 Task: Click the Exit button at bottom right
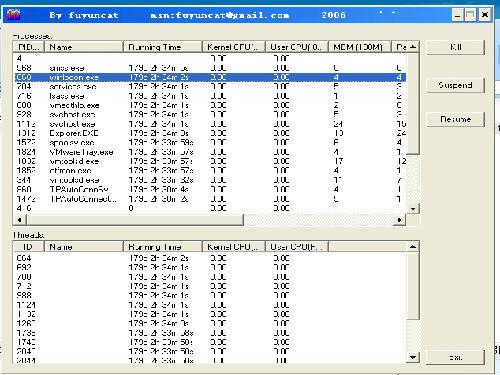click(x=455, y=358)
